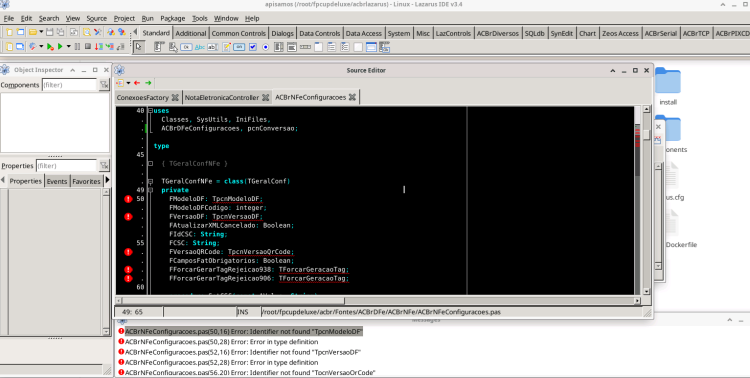Open the dropdown arrow next to Run
The height and width of the screenshot is (378, 750).
[68, 46]
